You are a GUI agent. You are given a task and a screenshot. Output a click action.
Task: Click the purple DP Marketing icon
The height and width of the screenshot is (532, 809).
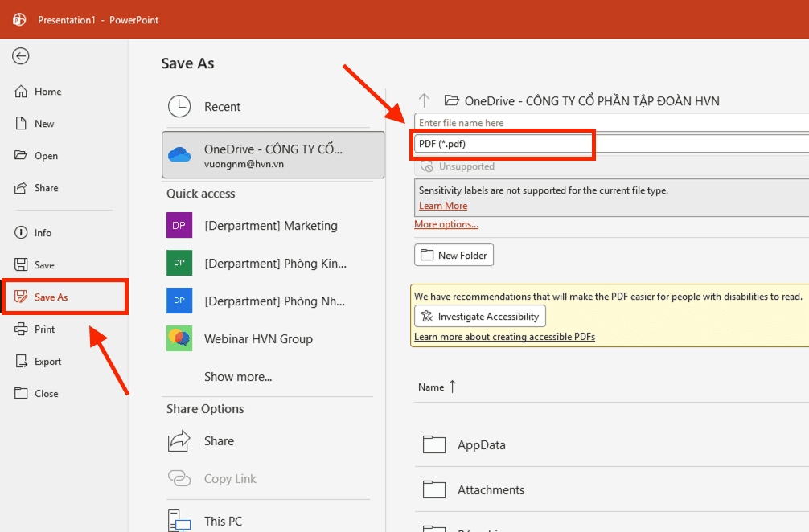(x=179, y=225)
